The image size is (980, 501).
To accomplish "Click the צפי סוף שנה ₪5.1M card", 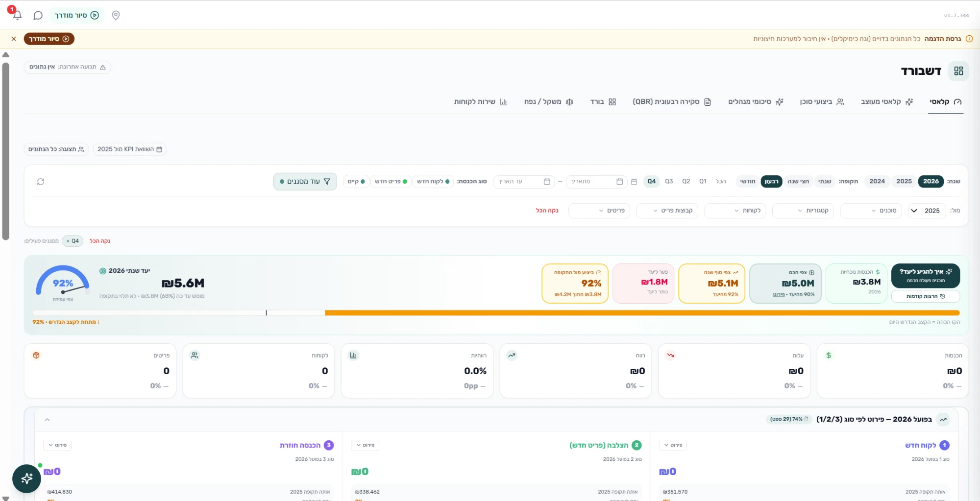I will (x=711, y=284).
